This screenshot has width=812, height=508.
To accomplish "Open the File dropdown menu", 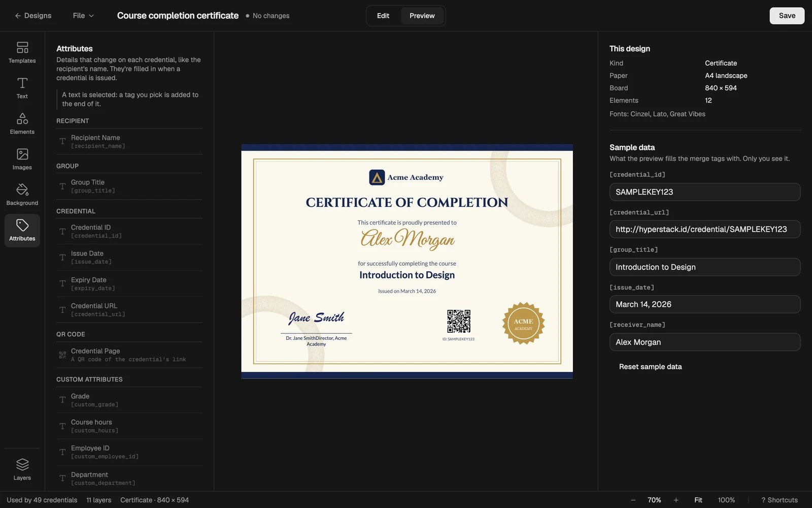I will point(83,16).
